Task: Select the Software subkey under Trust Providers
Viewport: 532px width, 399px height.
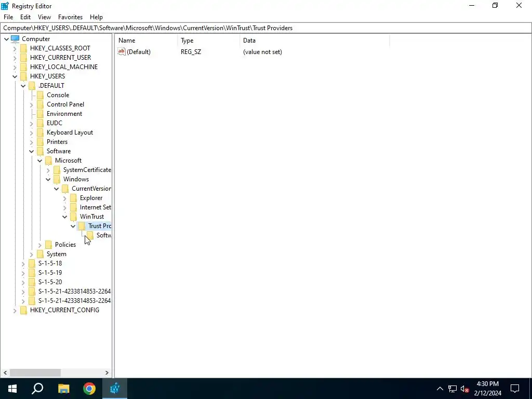Action: click(x=103, y=235)
